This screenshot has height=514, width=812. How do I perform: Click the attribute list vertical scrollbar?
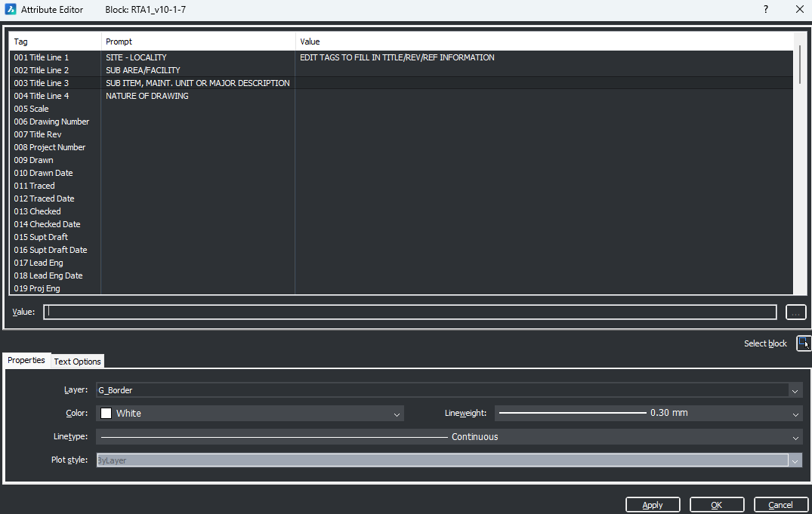coord(800,64)
